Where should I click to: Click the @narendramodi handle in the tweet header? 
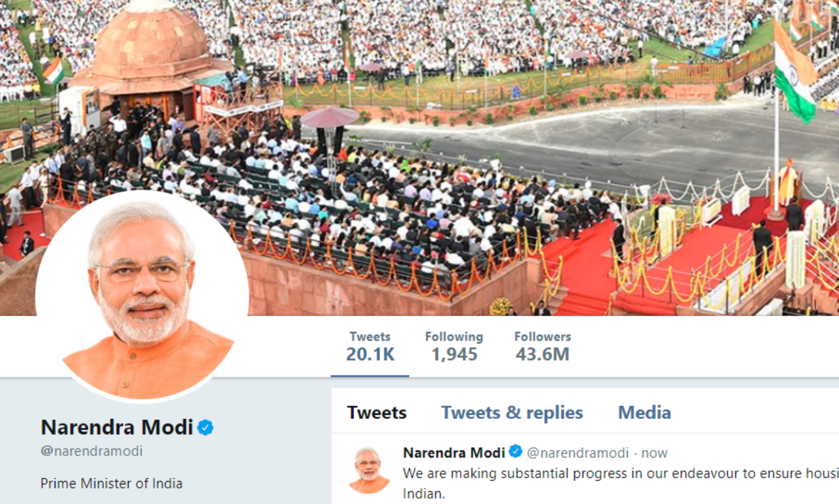(578, 453)
